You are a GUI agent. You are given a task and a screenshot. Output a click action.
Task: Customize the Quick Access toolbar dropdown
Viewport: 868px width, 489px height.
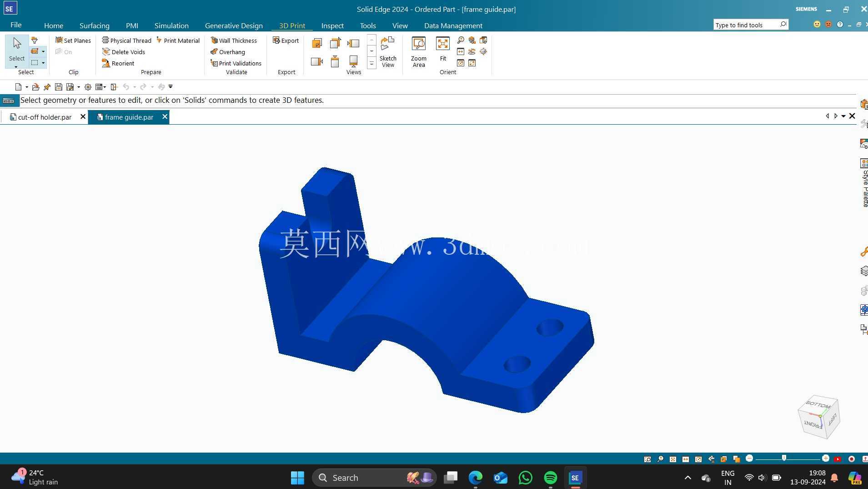tap(171, 86)
